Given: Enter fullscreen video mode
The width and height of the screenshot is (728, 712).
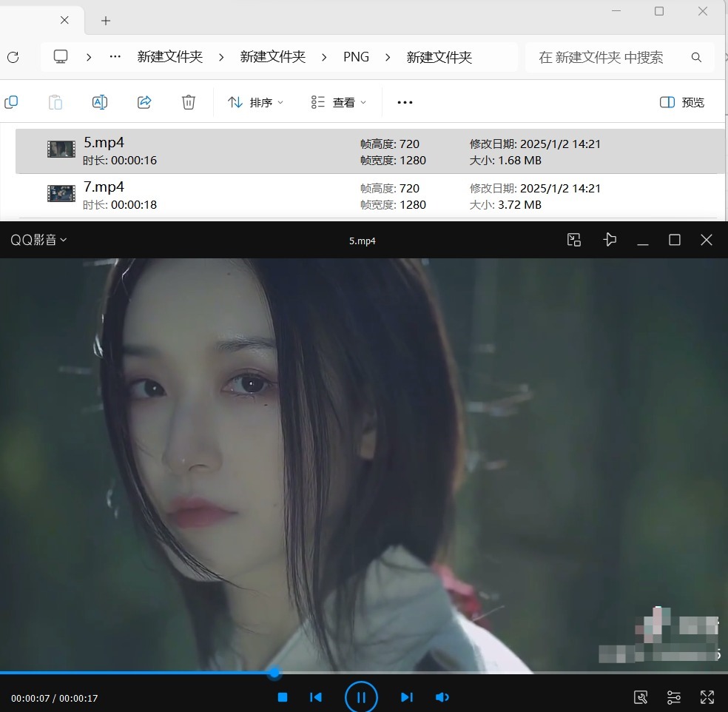Looking at the screenshot, I should click(707, 697).
